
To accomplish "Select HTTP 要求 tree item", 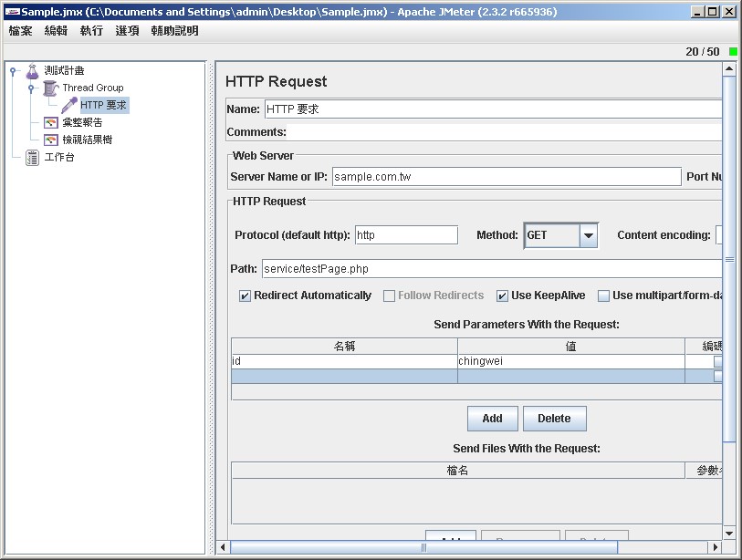I will pos(104,105).
